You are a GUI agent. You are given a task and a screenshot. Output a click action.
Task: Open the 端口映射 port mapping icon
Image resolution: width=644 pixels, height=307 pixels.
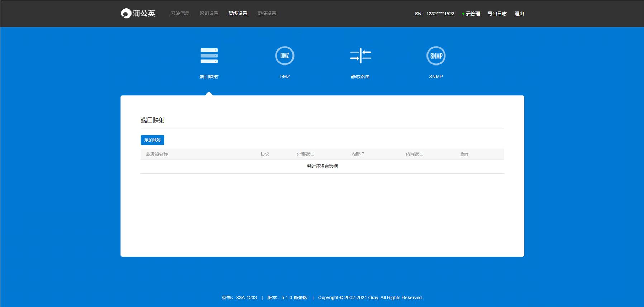coord(209,56)
